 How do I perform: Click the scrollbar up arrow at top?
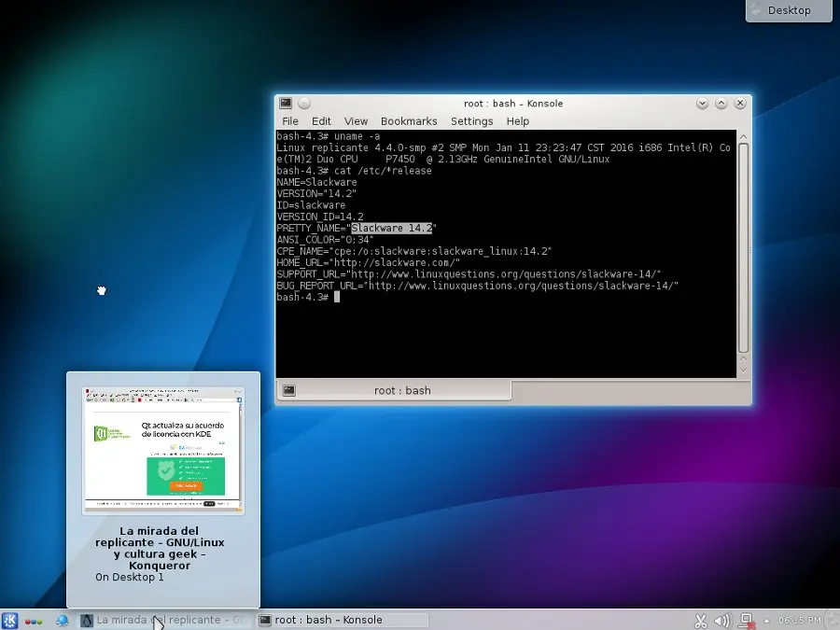pos(743,137)
